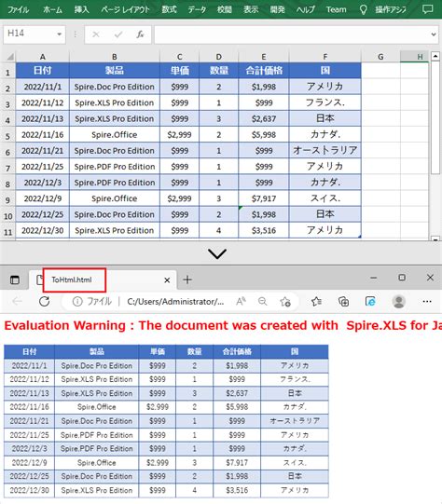The width and height of the screenshot is (442, 504).
Task: Click Excel vertical scrollbar up arrow
Action: 435,56
